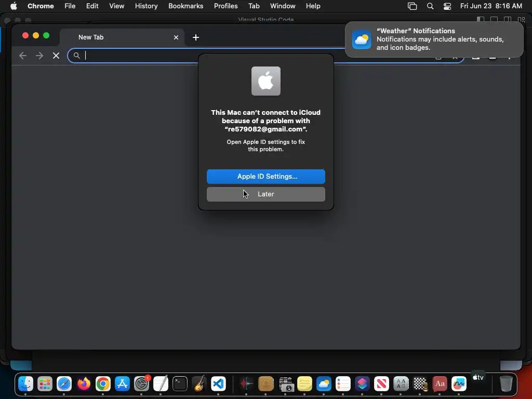Open the File menu
Image resolution: width=532 pixels, height=399 pixels.
click(70, 6)
